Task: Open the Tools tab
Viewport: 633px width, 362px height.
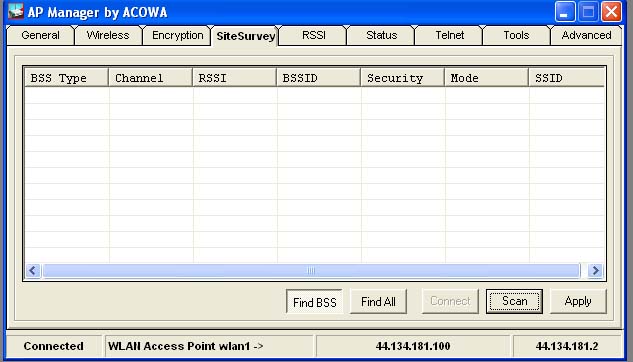Action: tap(516, 36)
